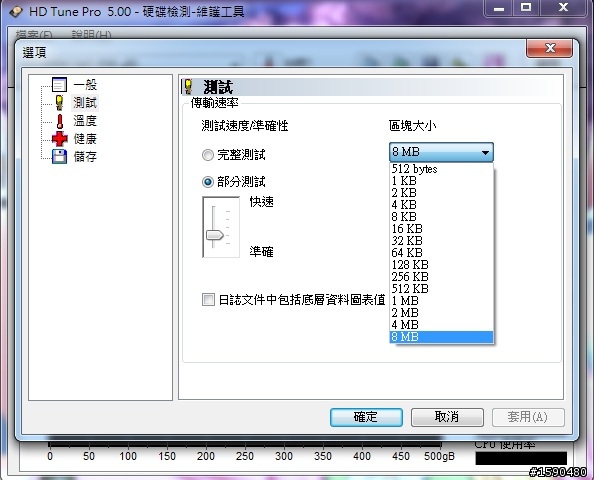Collapse the 區塊大小 combo box arrow

click(x=485, y=152)
